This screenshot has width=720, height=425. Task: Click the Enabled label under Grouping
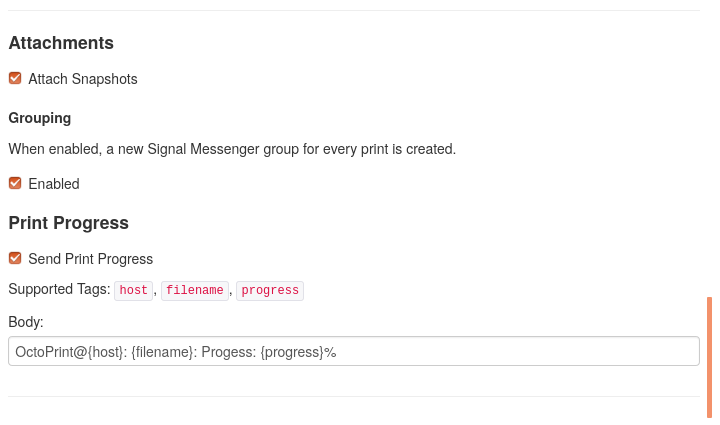(54, 184)
